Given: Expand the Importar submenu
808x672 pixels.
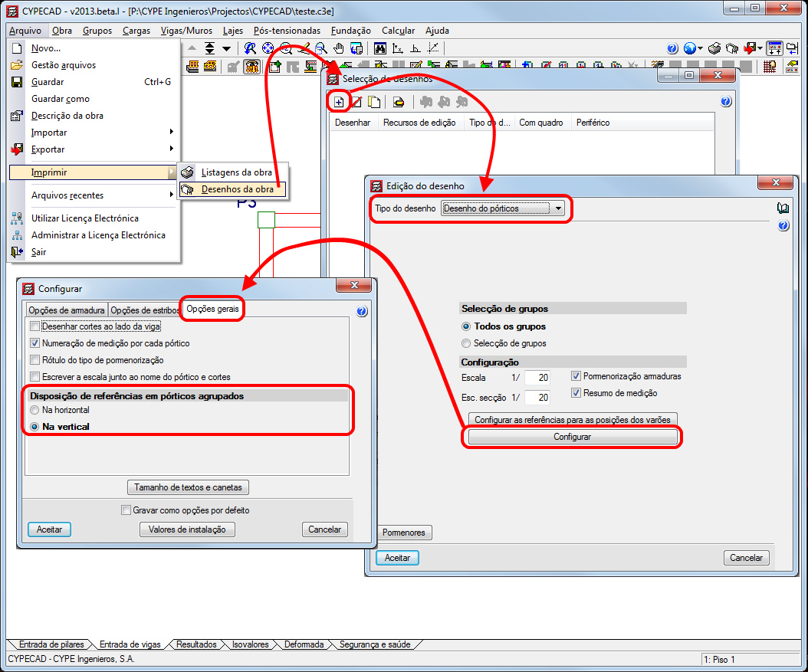Looking at the screenshot, I should tap(95, 133).
